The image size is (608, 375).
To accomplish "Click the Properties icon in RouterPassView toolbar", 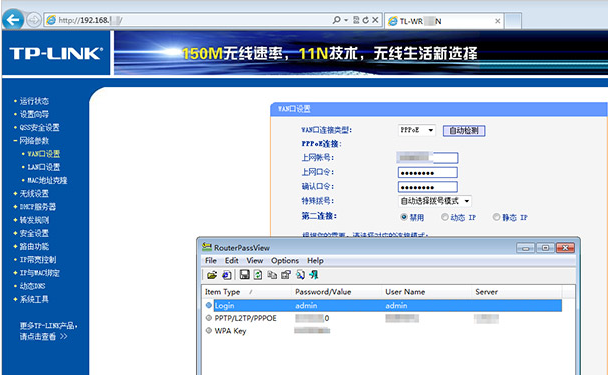I will point(286,275).
